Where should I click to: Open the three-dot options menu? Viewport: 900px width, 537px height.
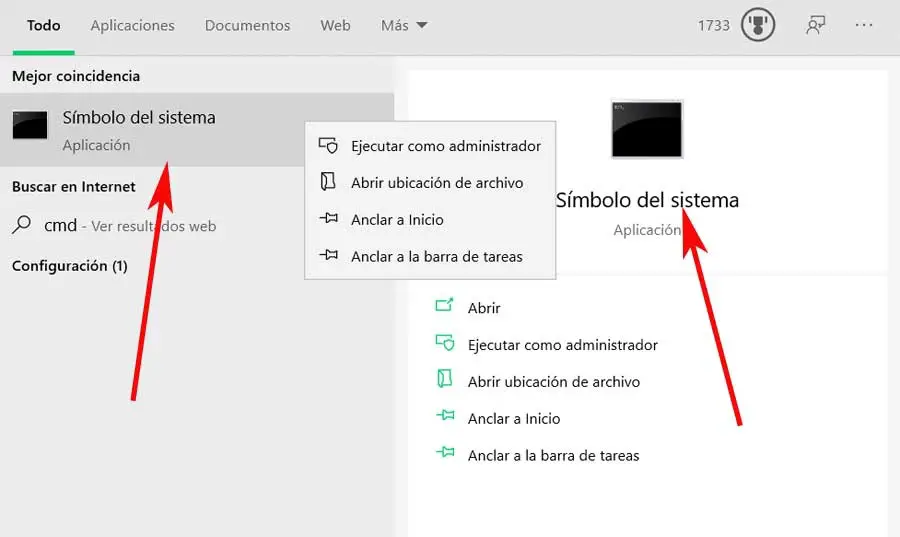864,25
